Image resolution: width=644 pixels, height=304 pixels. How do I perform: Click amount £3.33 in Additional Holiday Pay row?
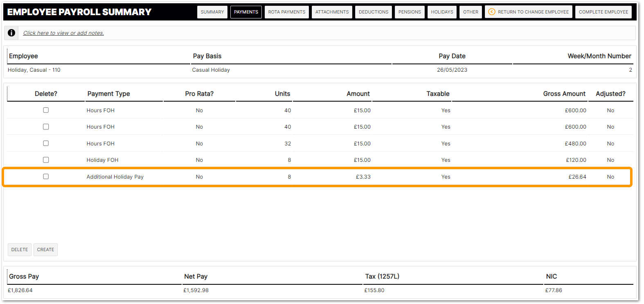click(363, 177)
